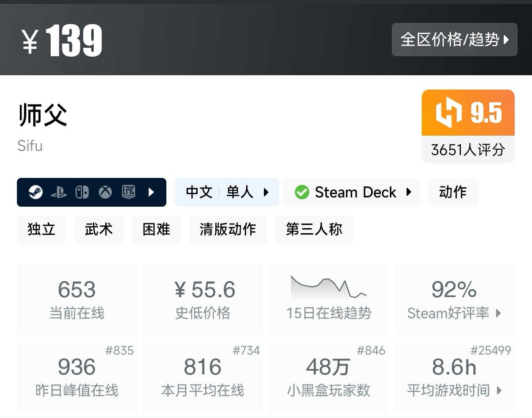View the 3651人评分 ratings count
532x418 pixels.
[468, 150]
